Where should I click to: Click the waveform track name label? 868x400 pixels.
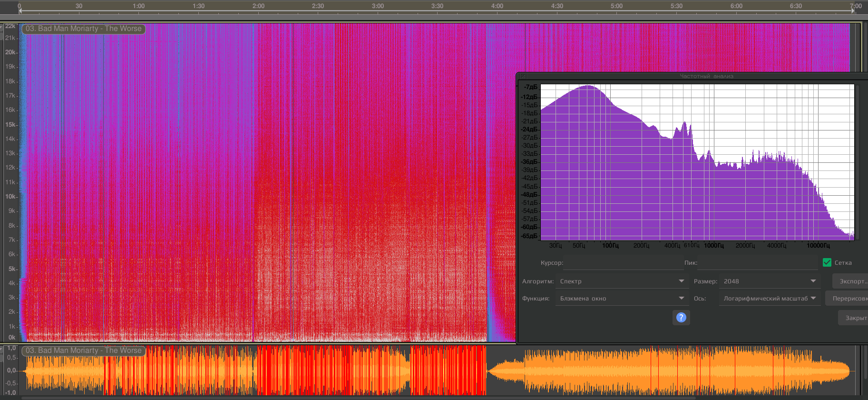pyautogui.click(x=84, y=350)
